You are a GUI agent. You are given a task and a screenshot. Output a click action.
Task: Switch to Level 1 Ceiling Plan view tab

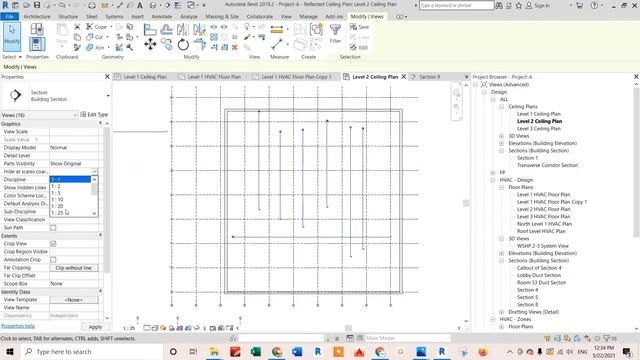(145, 77)
